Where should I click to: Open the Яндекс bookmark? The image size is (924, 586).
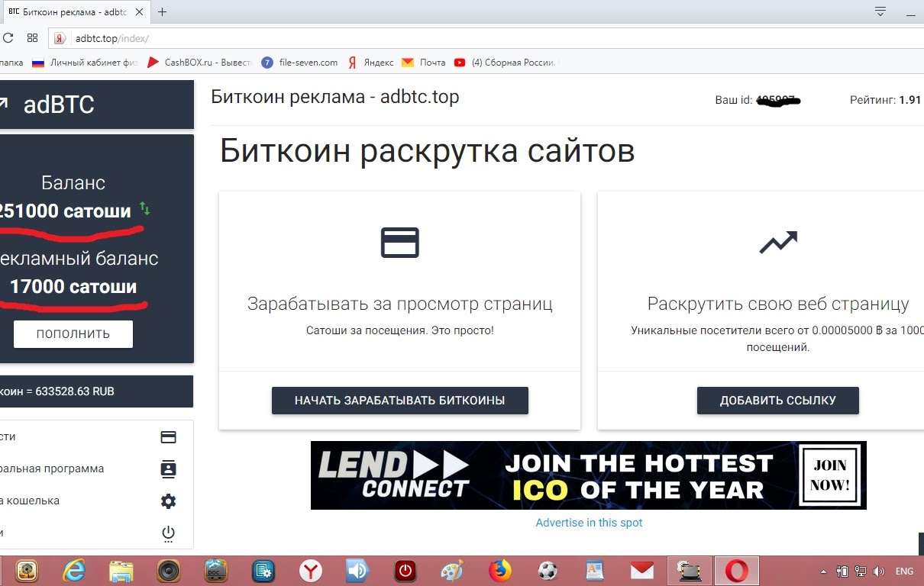pos(370,63)
